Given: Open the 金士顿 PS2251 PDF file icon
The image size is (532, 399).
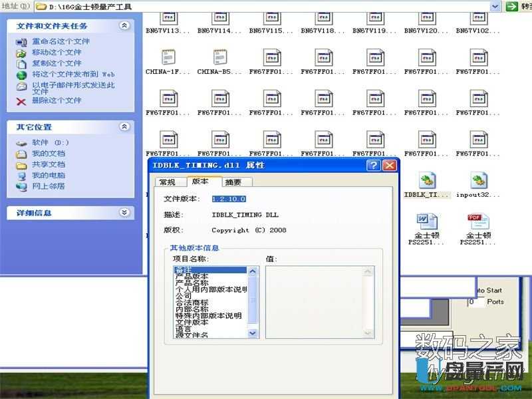Looking at the screenshot, I should click(478, 221).
